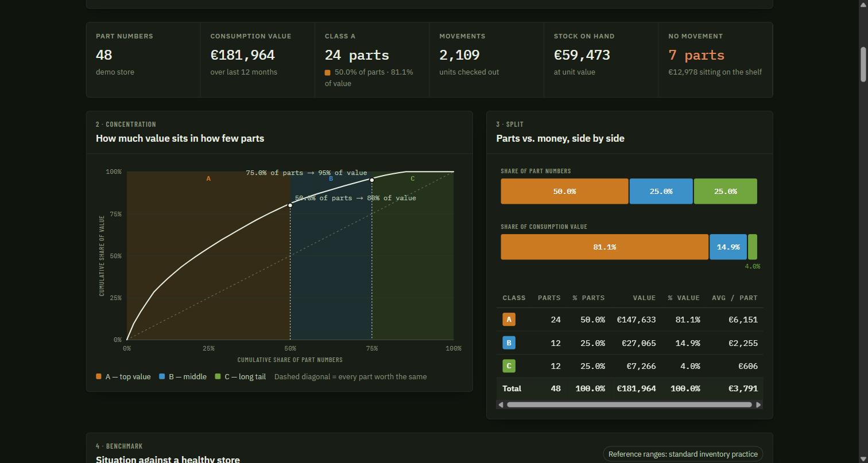Image resolution: width=868 pixels, height=463 pixels.
Task: Click green legend swatch for C long tail
Action: point(218,376)
